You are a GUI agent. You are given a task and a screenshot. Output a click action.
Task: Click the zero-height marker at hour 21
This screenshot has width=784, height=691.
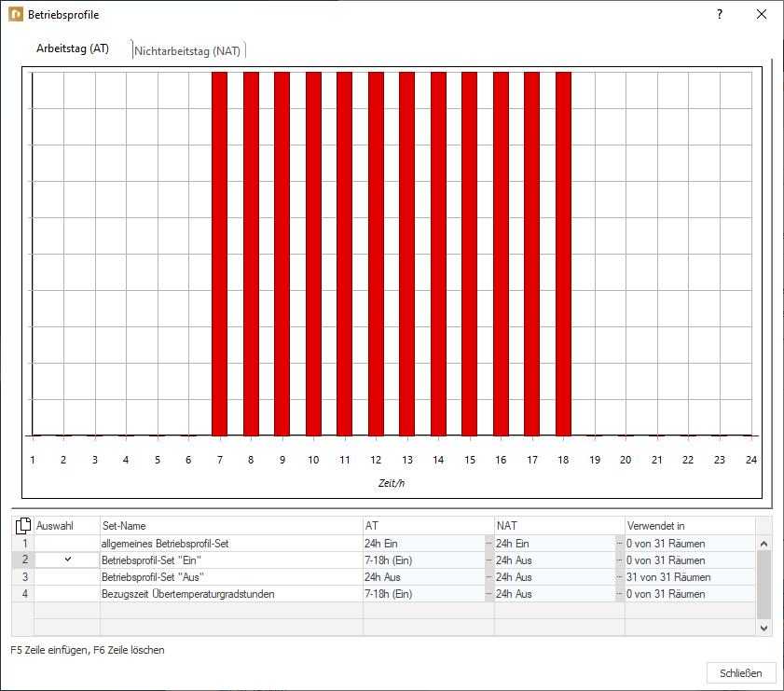(657, 435)
